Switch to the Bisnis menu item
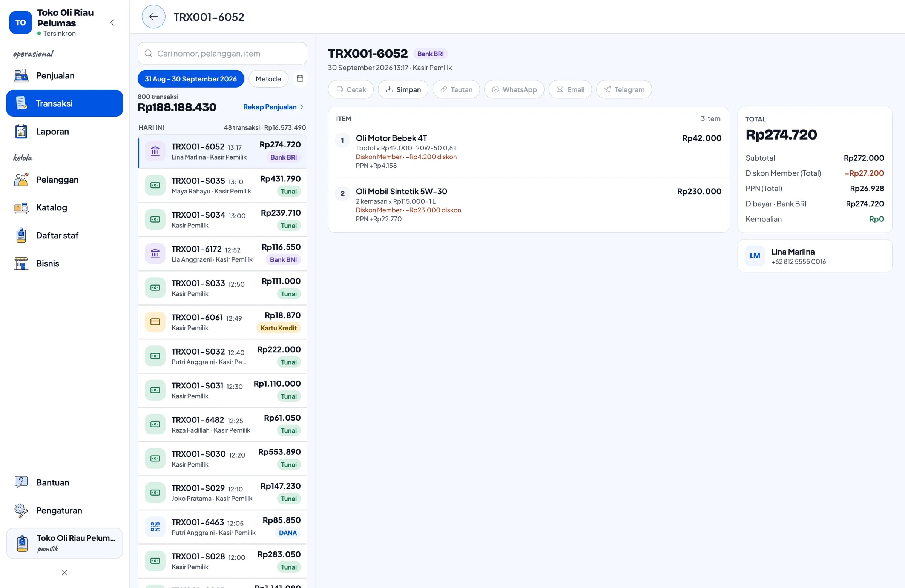Image resolution: width=905 pixels, height=588 pixels. (x=64, y=264)
